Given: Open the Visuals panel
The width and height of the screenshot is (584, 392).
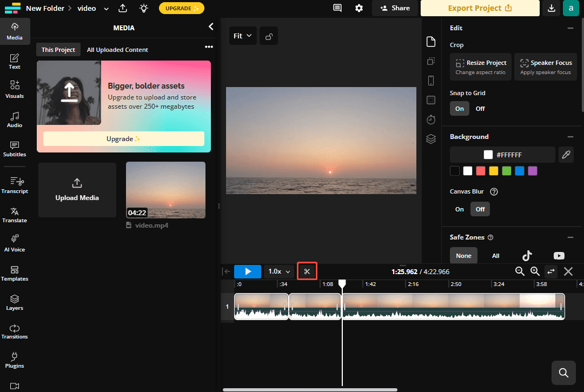Looking at the screenshot, I should [15, 90].
